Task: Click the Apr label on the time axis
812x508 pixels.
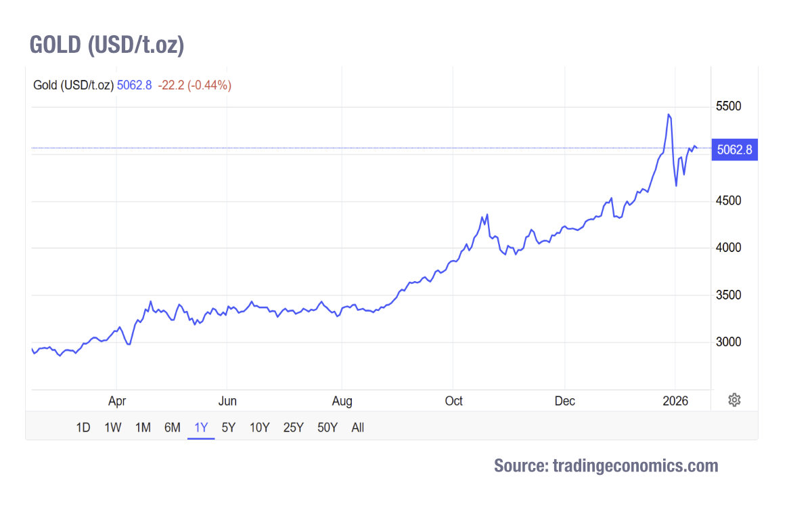Action: click(117, 401)
